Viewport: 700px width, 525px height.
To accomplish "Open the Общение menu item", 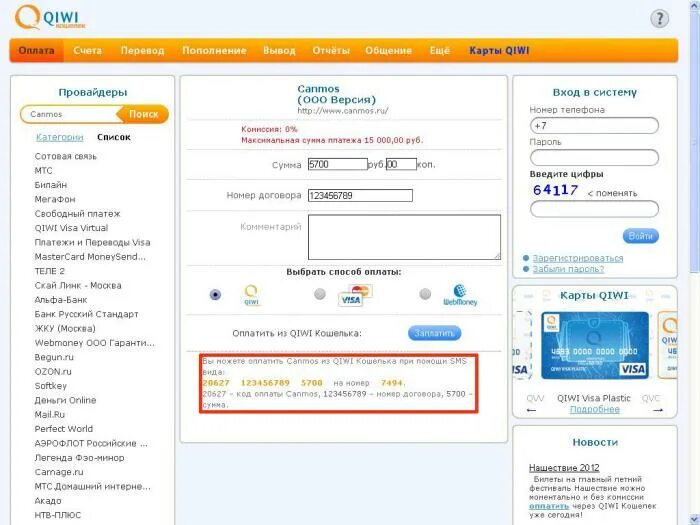I will pos(388,50).
